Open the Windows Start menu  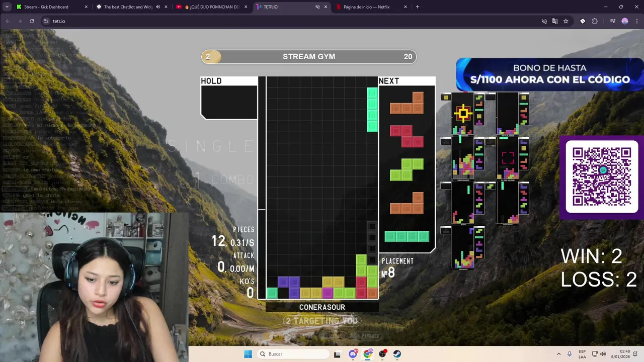coord(248,354)
